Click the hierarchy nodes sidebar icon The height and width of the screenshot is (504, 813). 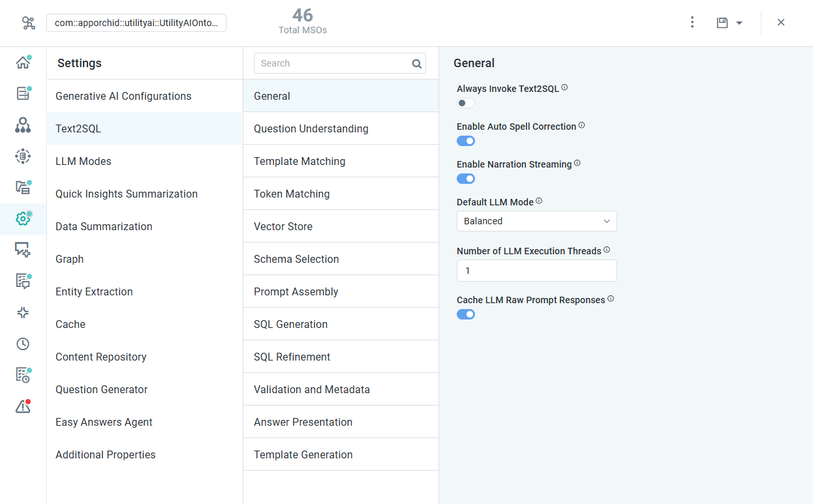(x=23, y=125)
